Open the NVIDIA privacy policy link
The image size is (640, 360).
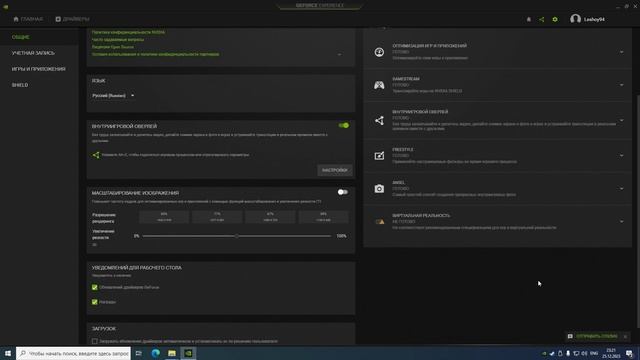click(128, 32)
